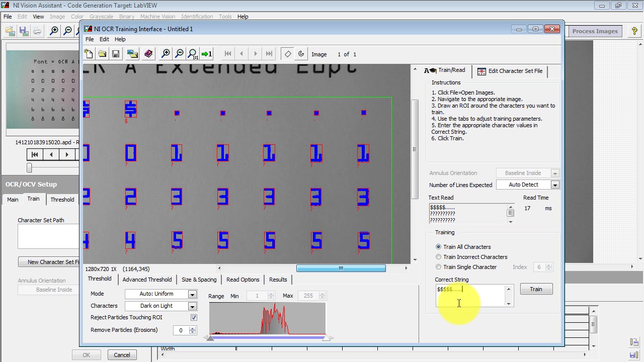
Task: Open the purple help book icon
Action: tap(148, 54)
